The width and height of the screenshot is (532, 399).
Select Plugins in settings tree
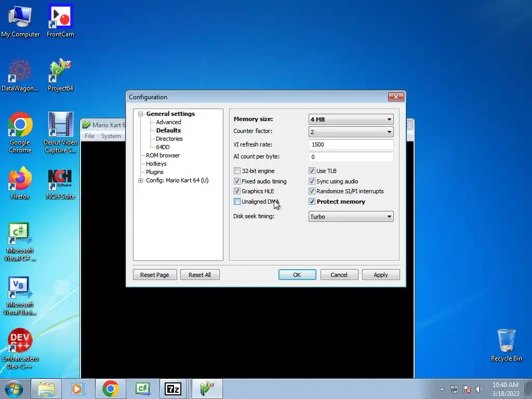(154, 172)
